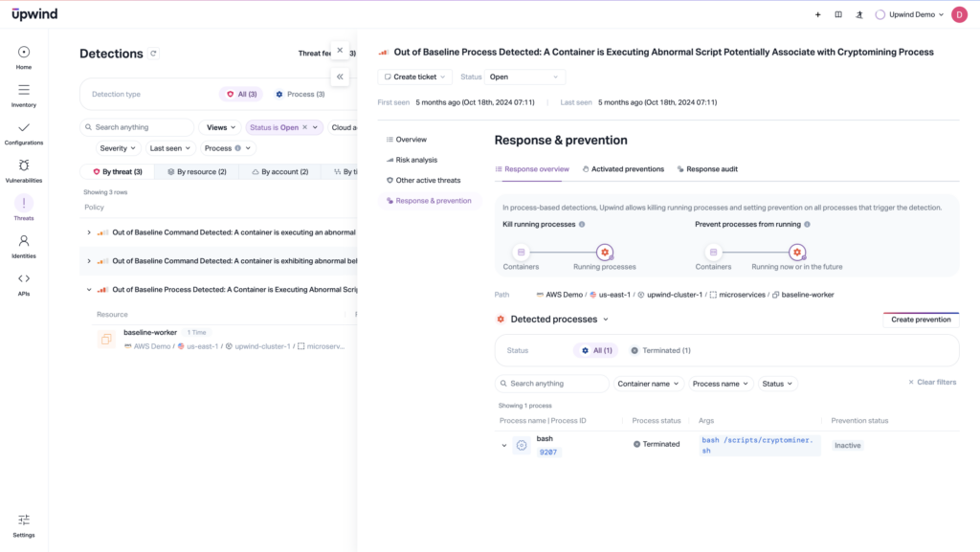The height and width of the screenshot is (552, 980).
Task: Open APIs section from sidebar
Action: 24,282
